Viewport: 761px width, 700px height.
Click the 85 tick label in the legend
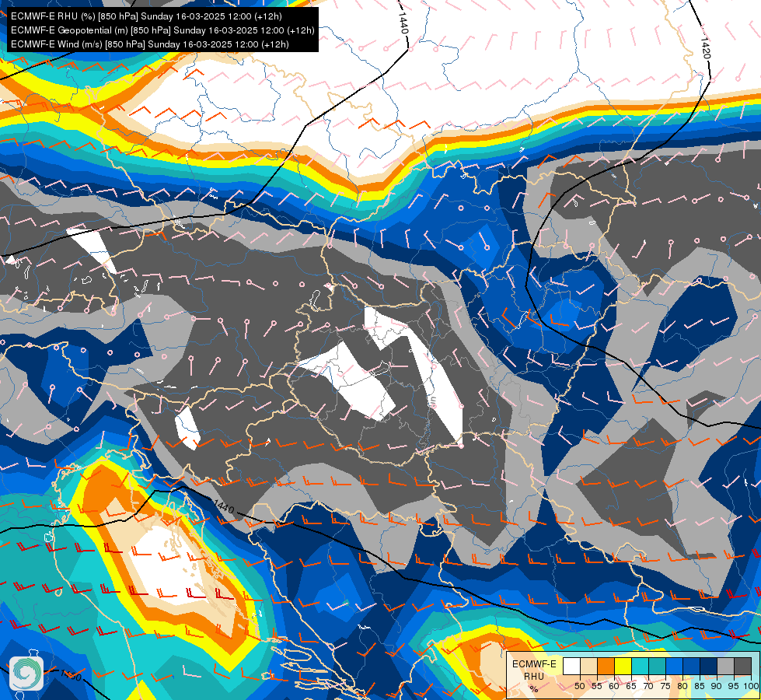click(x=700, y=686)
